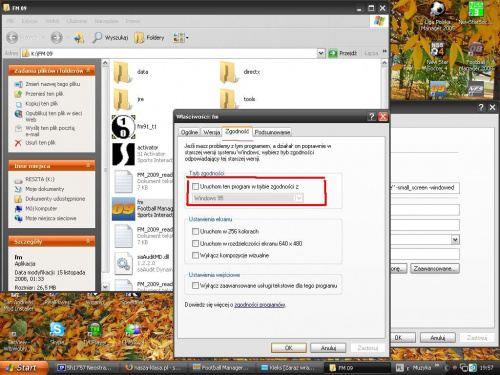Open the Plik menu
500x375 pixels.
[10, 21]
